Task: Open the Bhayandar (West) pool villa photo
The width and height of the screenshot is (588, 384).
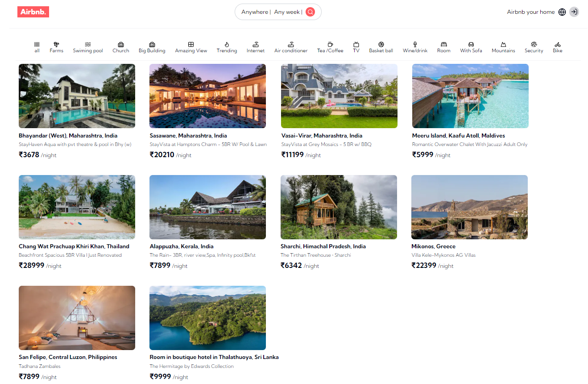Action: (77, 96)
